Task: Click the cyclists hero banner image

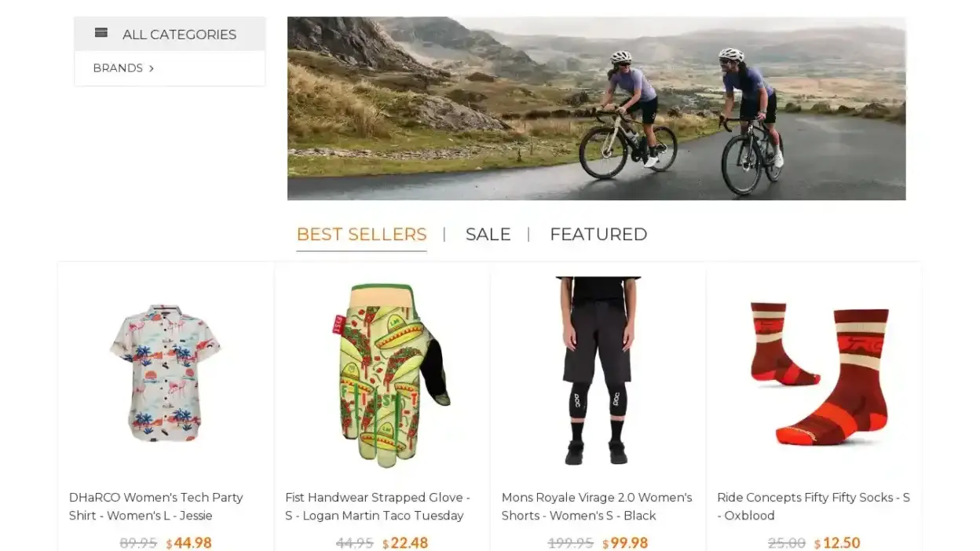Action: tap(596, 108)
